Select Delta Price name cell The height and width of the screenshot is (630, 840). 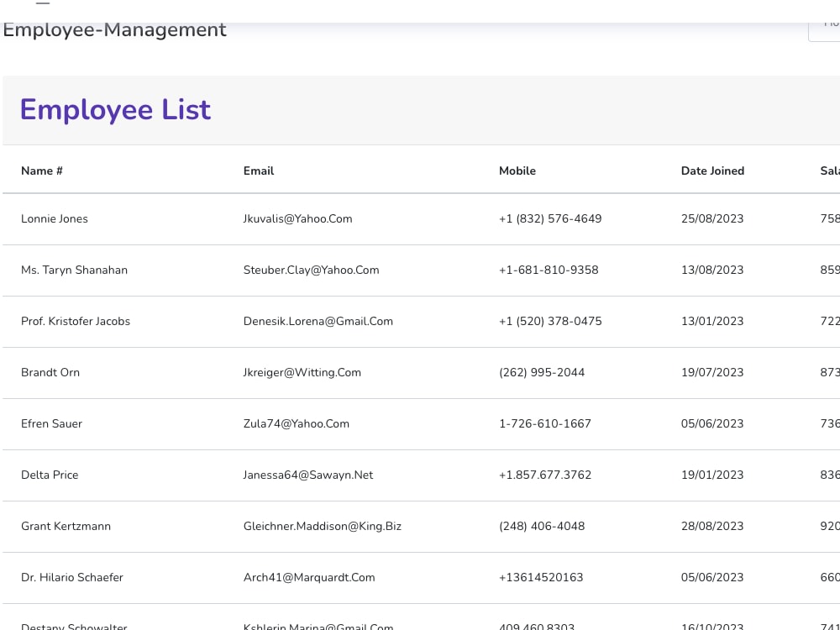click(50, 475)
